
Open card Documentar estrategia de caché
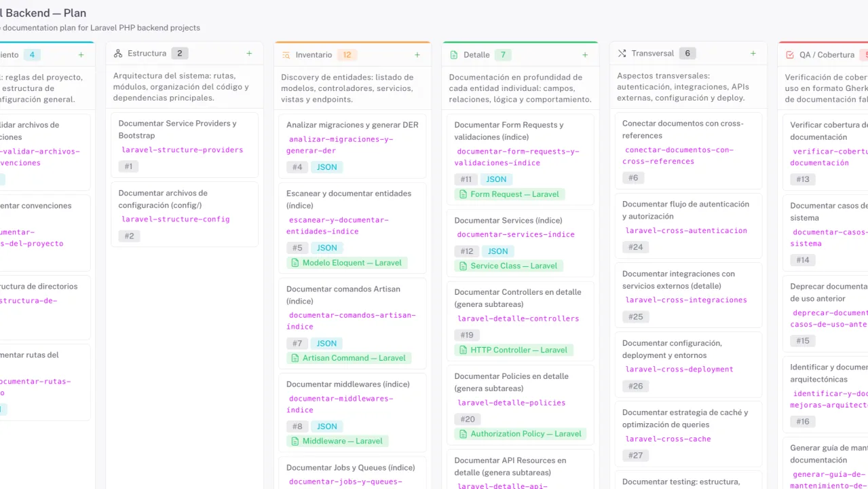point(688,434)
